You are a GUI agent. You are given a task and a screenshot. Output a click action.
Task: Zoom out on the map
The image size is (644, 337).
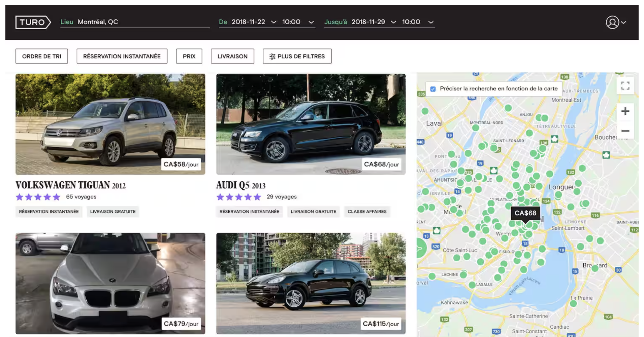coord(625,131)
